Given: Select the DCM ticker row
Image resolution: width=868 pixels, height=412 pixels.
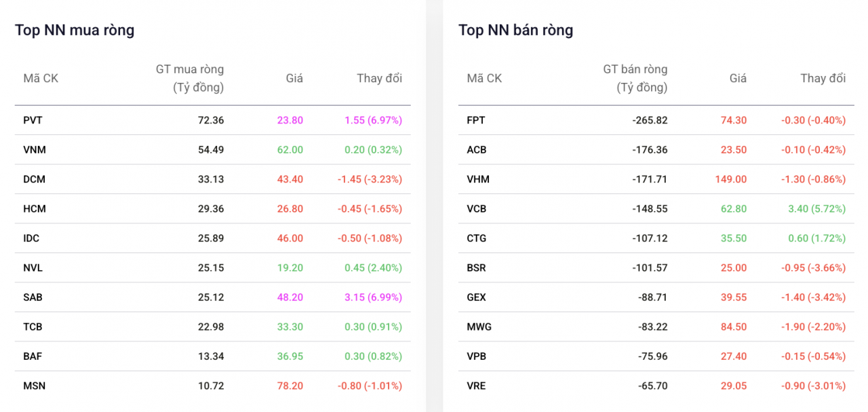Looking at the screenshot, I should tap(35, 179).
